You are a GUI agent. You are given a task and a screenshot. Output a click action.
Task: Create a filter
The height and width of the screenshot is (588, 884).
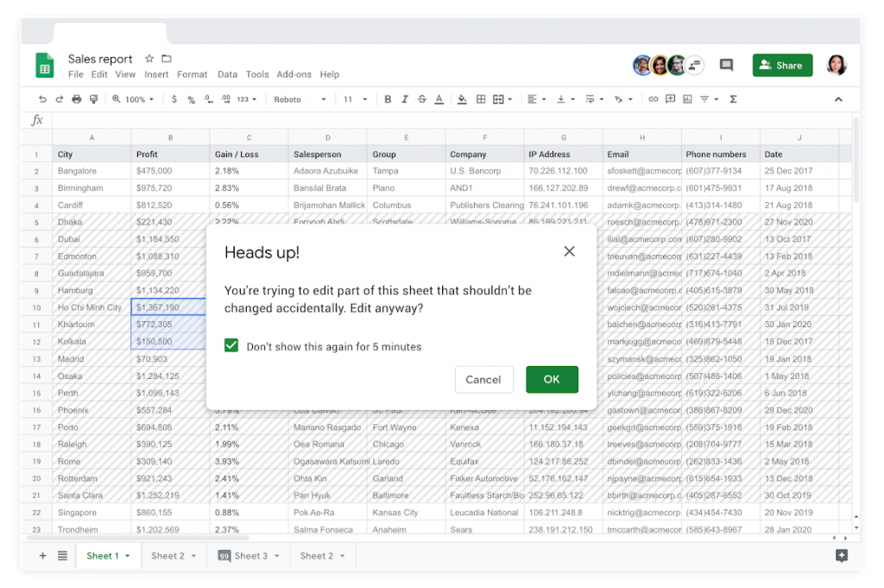pos(704,98)
